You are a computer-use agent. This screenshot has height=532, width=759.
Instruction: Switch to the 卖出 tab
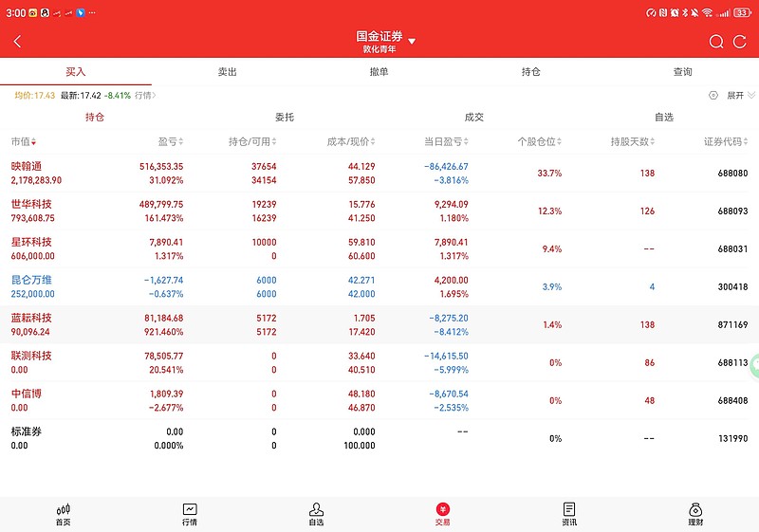coord(227,72)
